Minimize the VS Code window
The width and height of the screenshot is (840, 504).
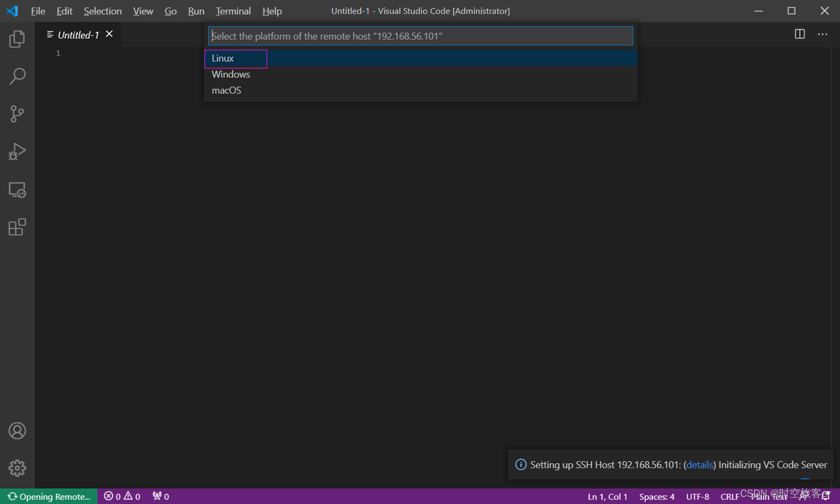click(759, 11)
